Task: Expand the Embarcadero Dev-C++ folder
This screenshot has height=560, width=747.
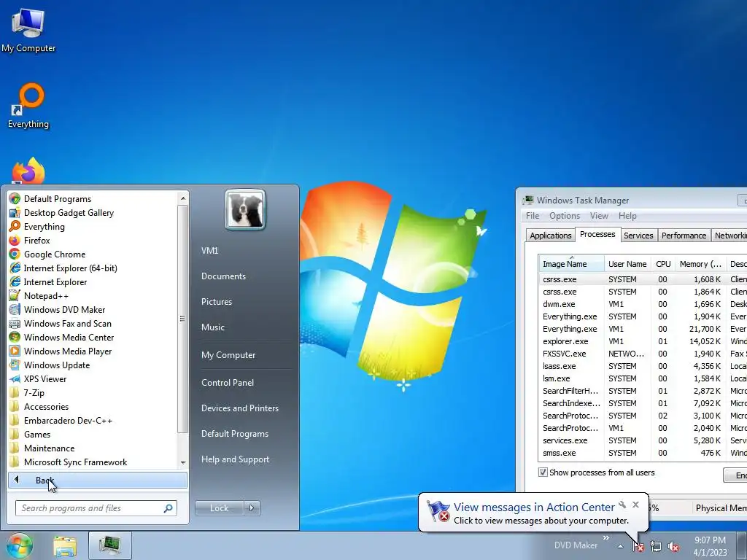Action: (68, 421)
